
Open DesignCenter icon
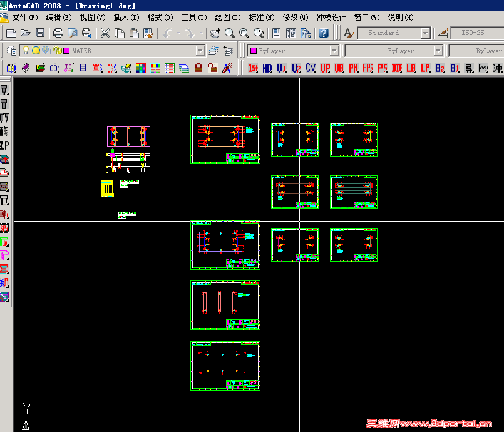(291, 33)
